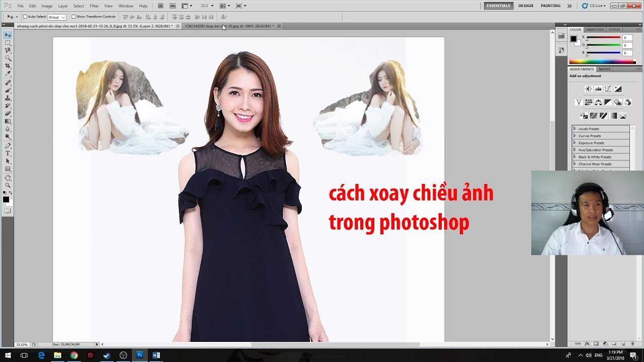Screen dimensions: 644x362
Task: Select the Dodge tool
Action: coord(8,137)
